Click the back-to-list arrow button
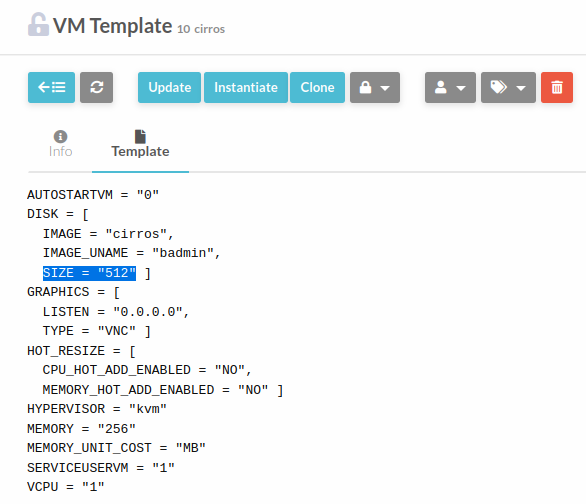The image size is (586, 504). coord(51,87)
